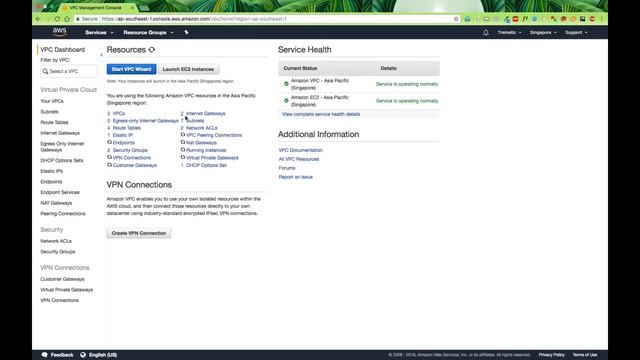Open the VPCs resource link

point(119,113)
